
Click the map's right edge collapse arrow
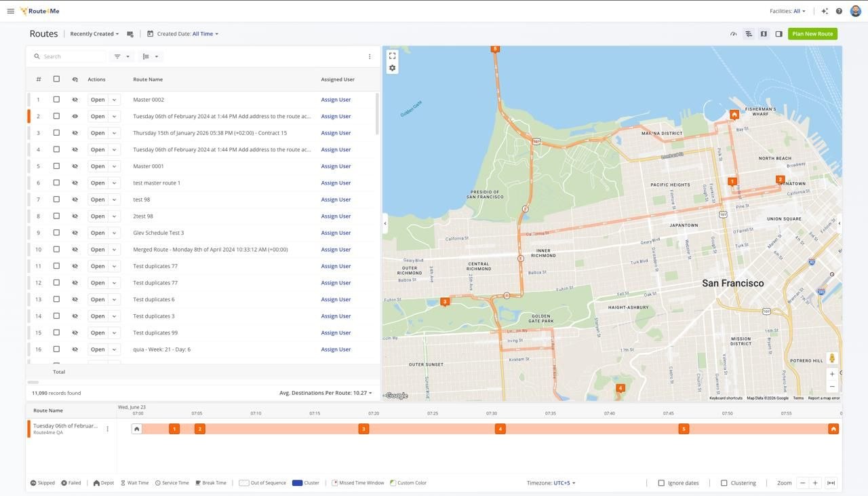(839, 223)
